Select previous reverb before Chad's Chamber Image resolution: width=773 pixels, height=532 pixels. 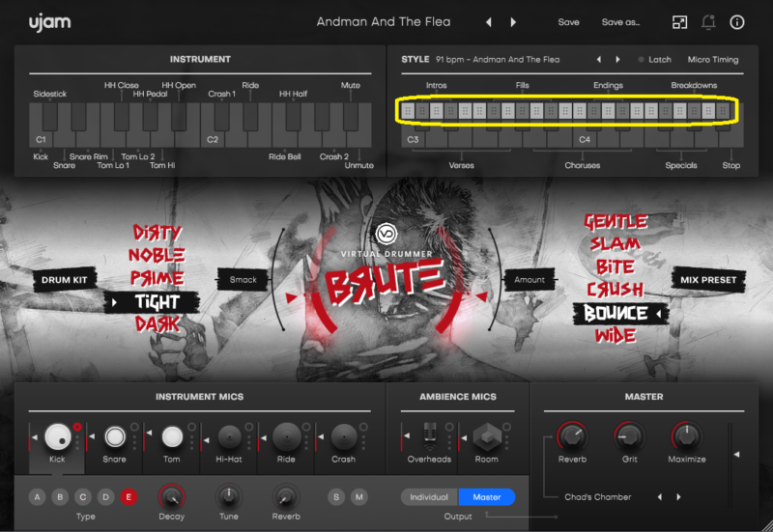(660, 497)
